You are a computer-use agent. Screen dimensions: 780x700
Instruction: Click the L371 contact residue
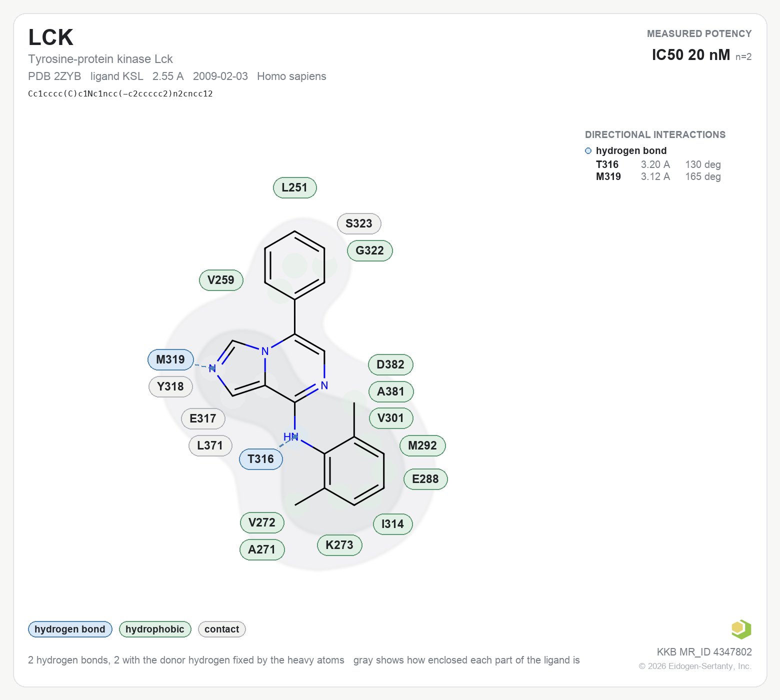pos(210,445)
